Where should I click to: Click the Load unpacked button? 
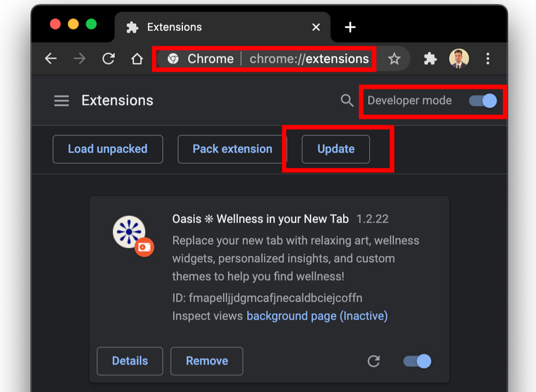[x=107, y=149]
